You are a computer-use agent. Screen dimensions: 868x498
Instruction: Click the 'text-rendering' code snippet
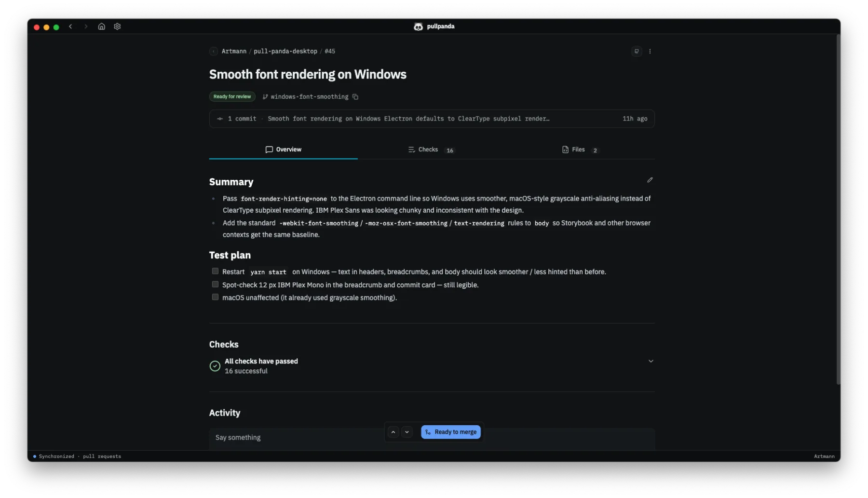click(479, 223)
